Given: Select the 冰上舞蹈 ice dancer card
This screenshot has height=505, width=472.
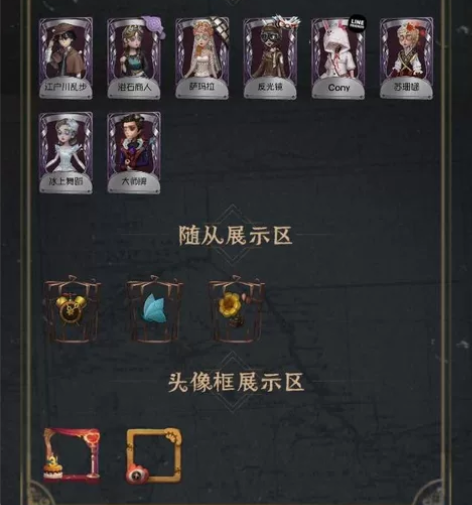Looking at the screenshot, I should (66, 153).
